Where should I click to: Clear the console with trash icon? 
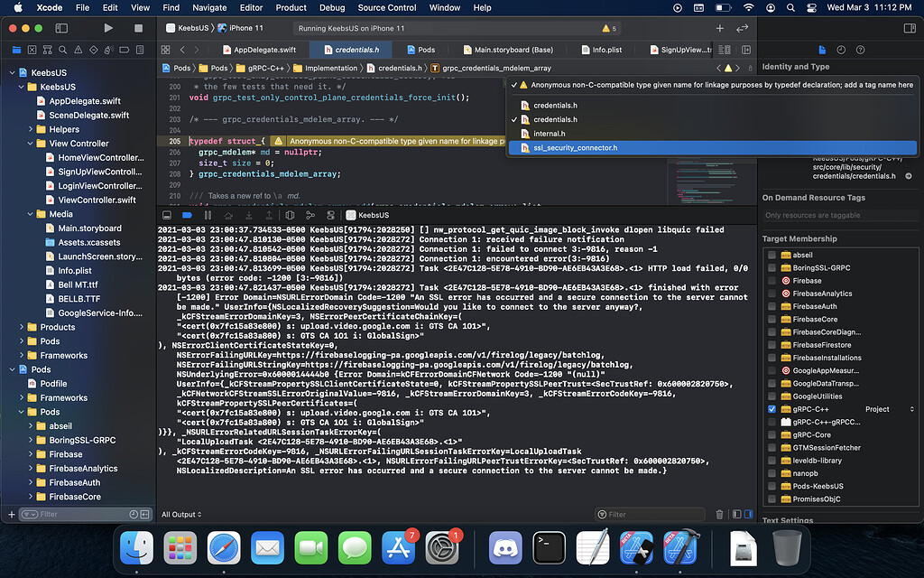[x=719, y=514]
